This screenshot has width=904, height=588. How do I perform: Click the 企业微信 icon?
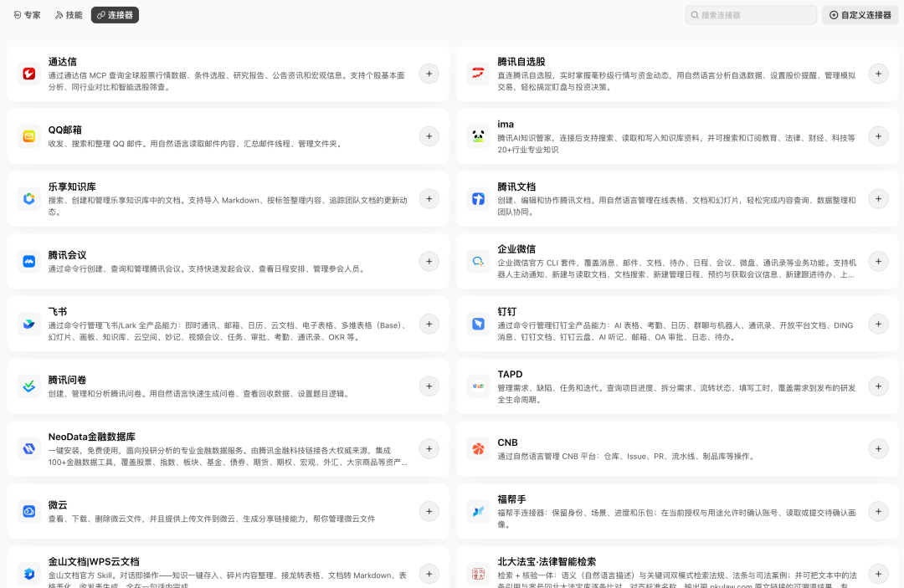pos(478,262)
